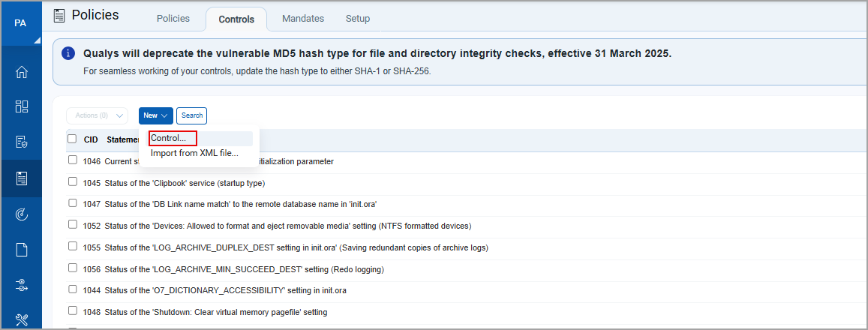Open the radar scan sidebar icon
This screenshot has width=868, height=330.
click(21, 214)
